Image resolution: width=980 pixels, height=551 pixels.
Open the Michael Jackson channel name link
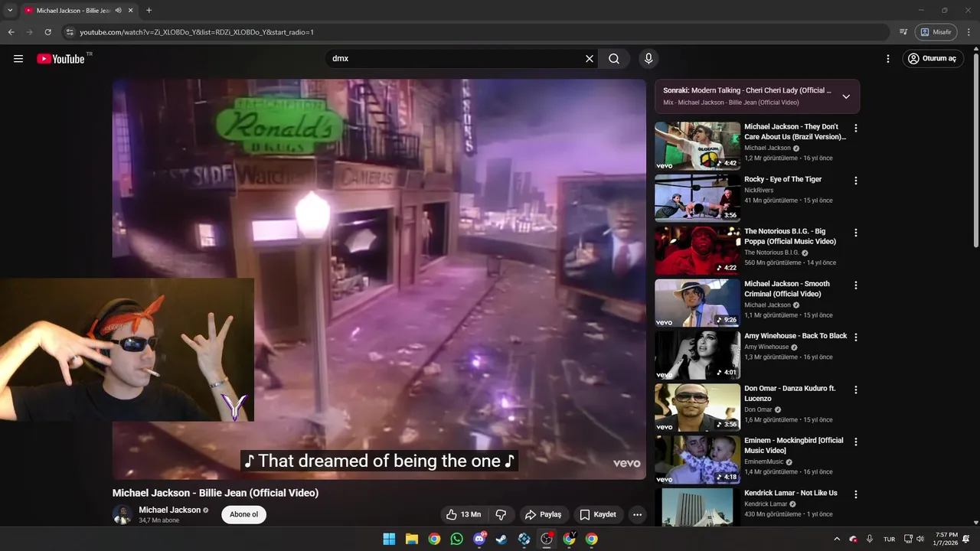[x=169, y=510]
